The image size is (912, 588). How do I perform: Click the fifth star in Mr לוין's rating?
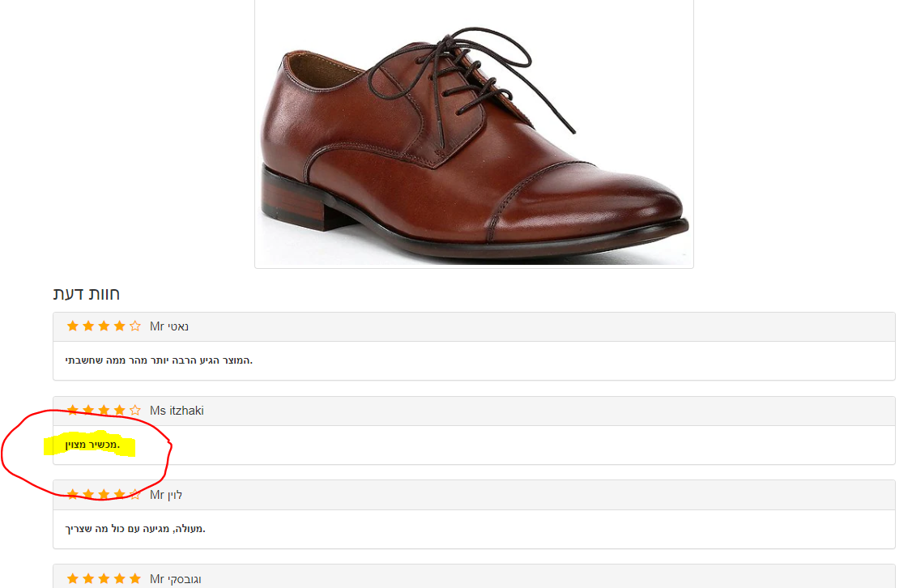[x=135, y=494]
